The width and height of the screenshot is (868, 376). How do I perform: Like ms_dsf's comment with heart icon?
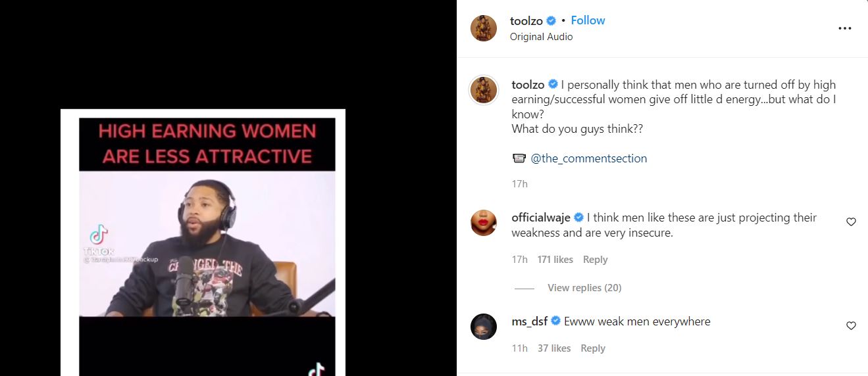[851, 325]
